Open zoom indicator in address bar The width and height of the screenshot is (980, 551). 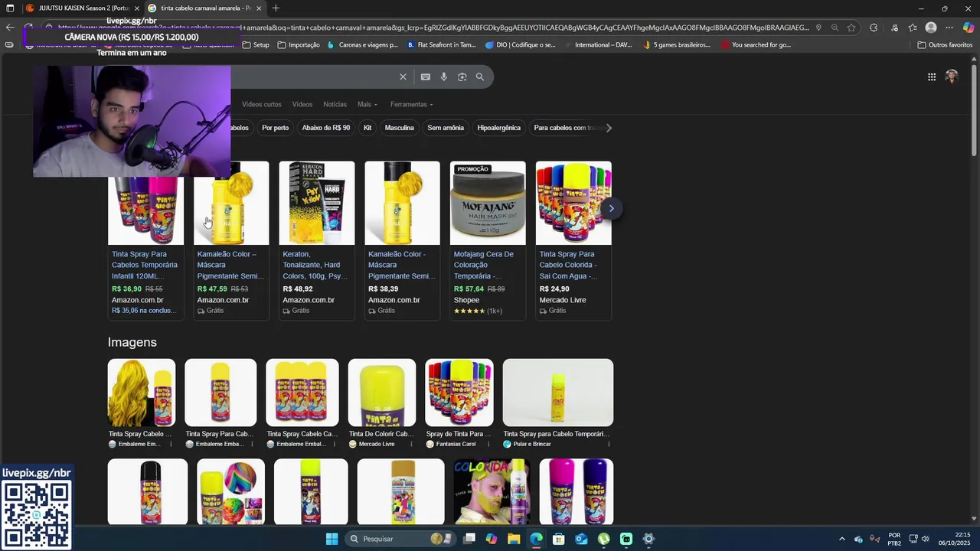[x=835, y=28]
